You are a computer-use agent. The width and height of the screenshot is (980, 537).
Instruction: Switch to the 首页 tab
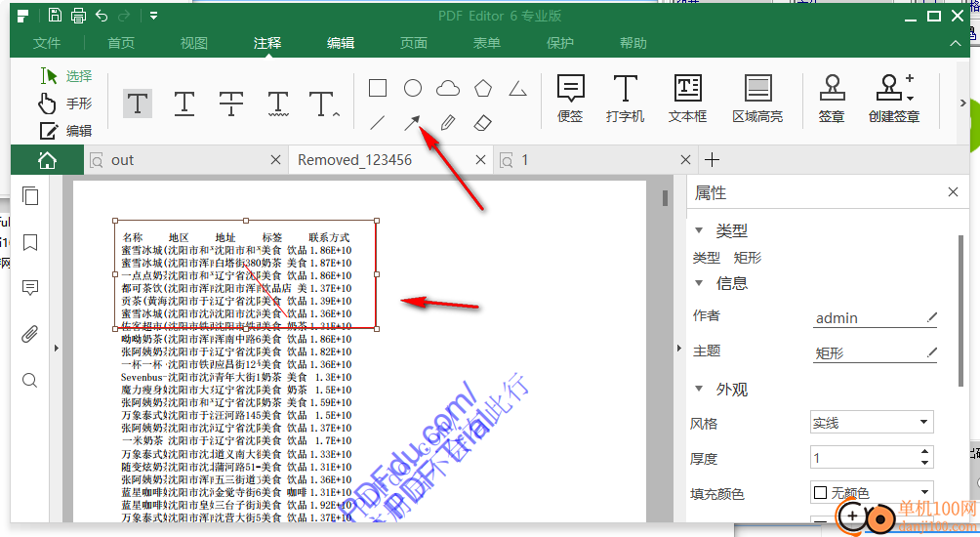coord(121,43)
